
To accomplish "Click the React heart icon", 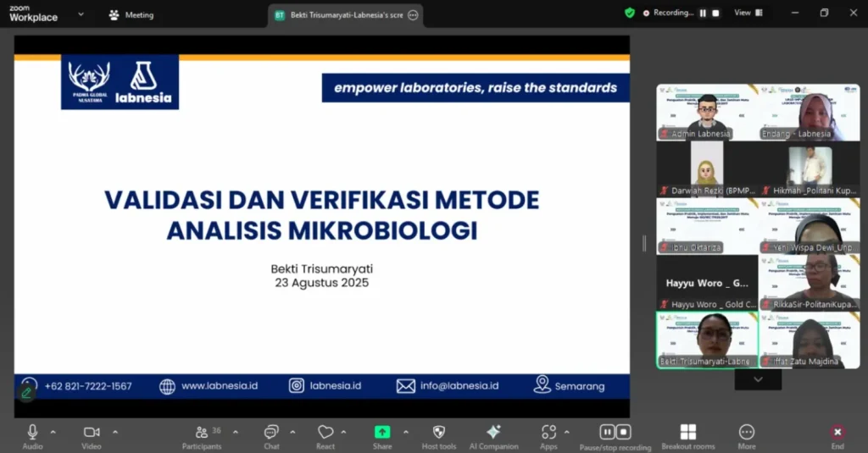I will (x=325, y=432).
